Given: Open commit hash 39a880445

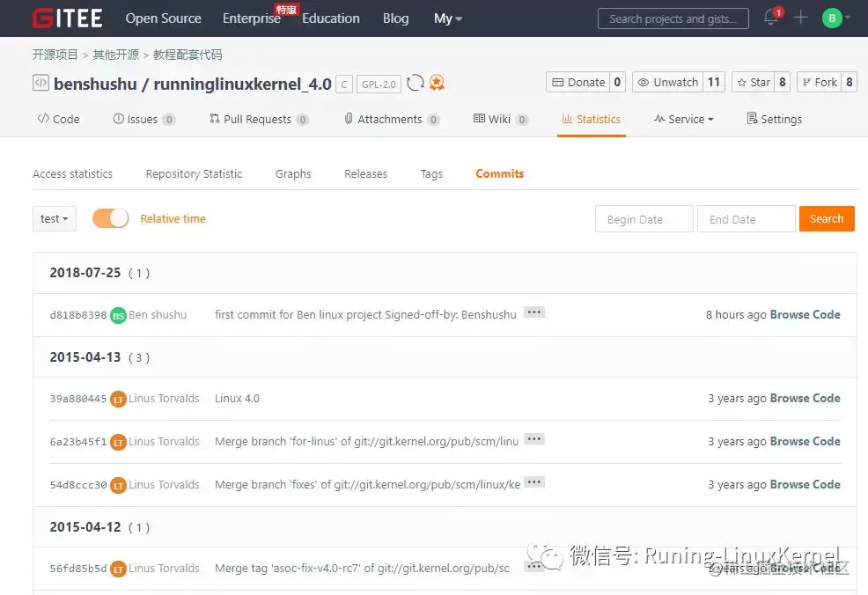Looking at the screenshot, I should pyautogui.click(x=78, y=399).
